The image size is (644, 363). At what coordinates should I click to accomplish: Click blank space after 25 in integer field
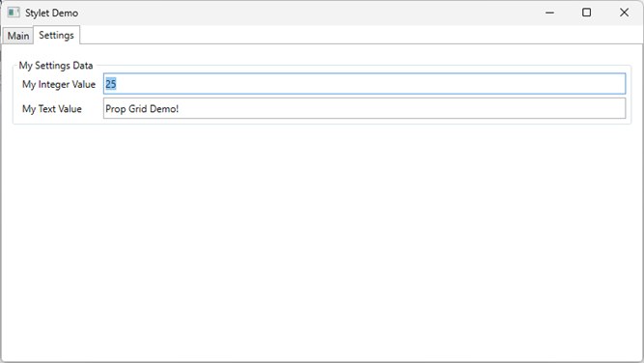tap(370, 84)
